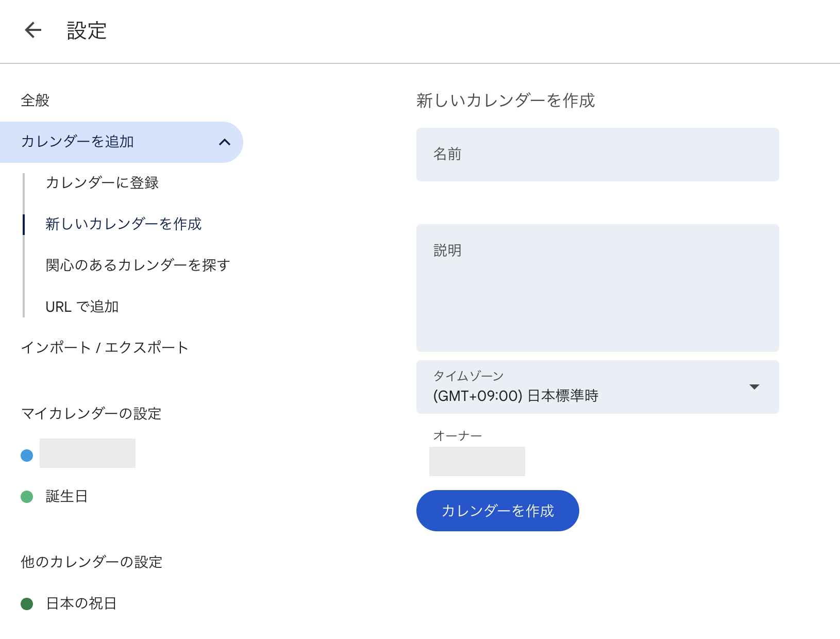Click the blue calendar color dot
This screenshot has width=840, height=639.
pyautogui.click(x=26, y=455)
